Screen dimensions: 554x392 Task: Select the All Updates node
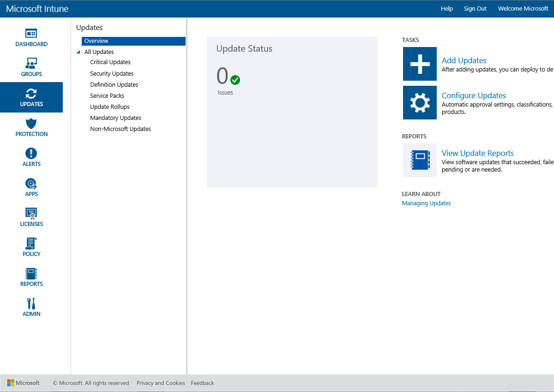[99, 52]
